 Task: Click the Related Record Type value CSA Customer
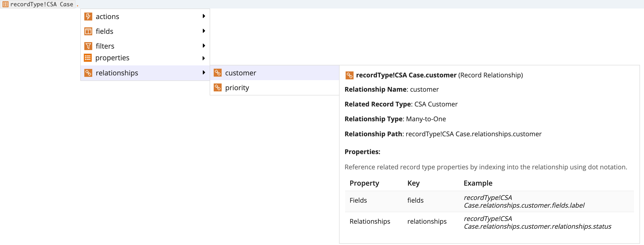pos(436,104)
